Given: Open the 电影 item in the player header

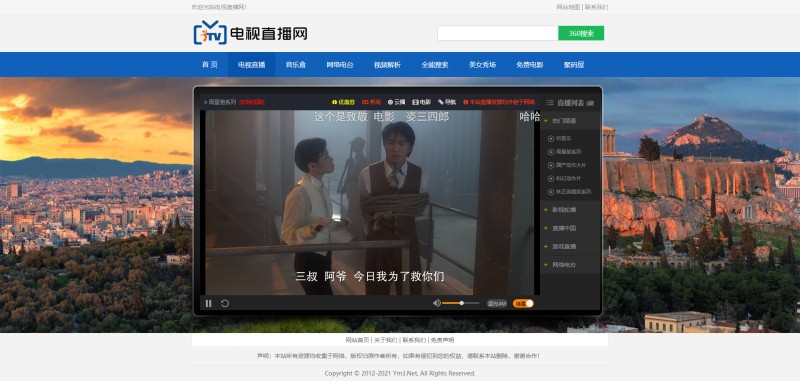Looking at the screenshot, I should (x=421, y=102).
